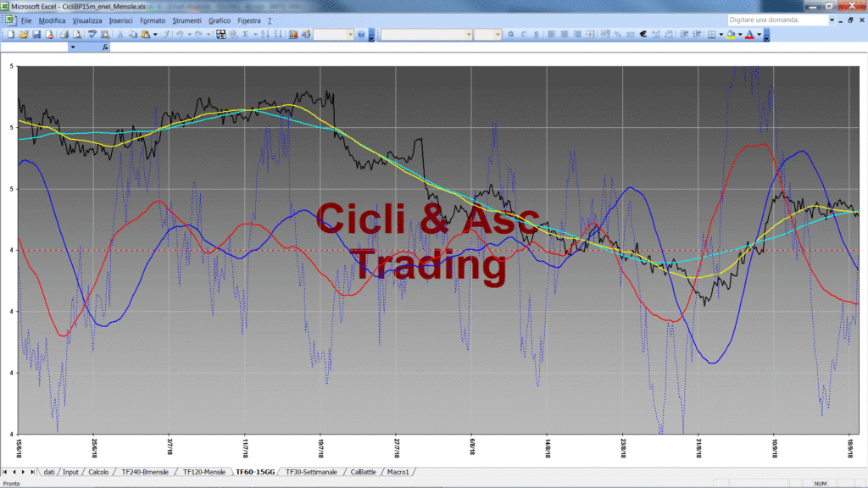This screenshot has width=868, height=488.
Task: Open the Undo history dropdown arrow
Action: pos(189,34)
